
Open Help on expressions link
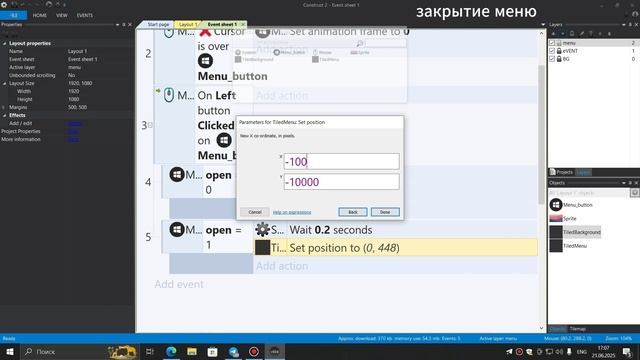[x=292, y=212]
